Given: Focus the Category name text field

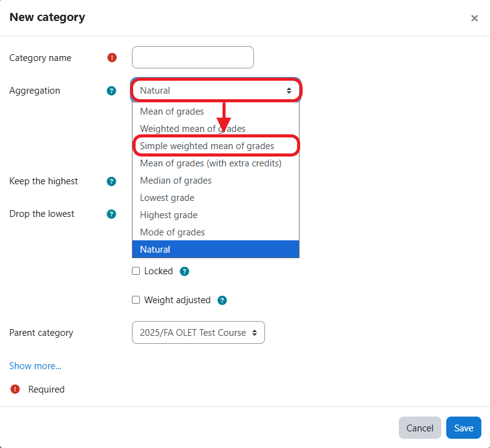Looking at the screenshot, I should coord(192,57).
